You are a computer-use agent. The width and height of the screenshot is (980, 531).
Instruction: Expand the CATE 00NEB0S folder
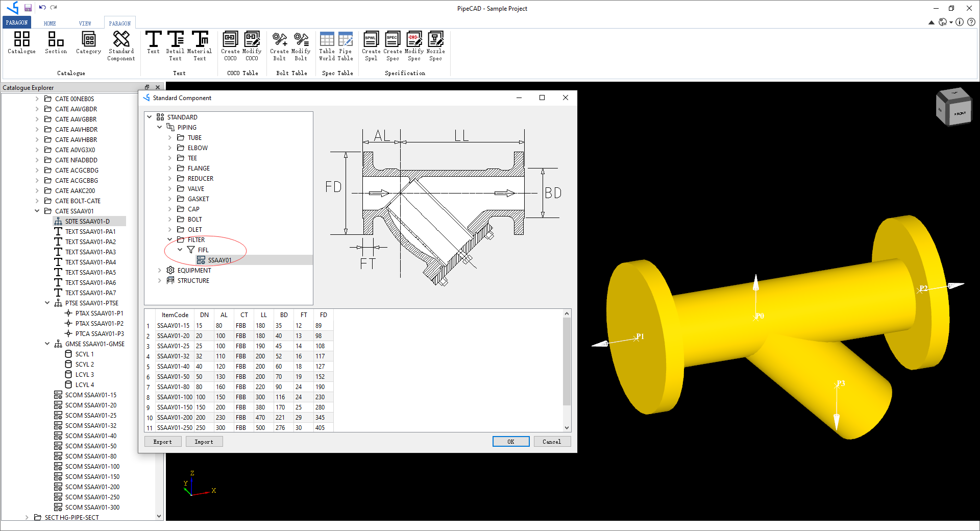[x=37, y=99]
